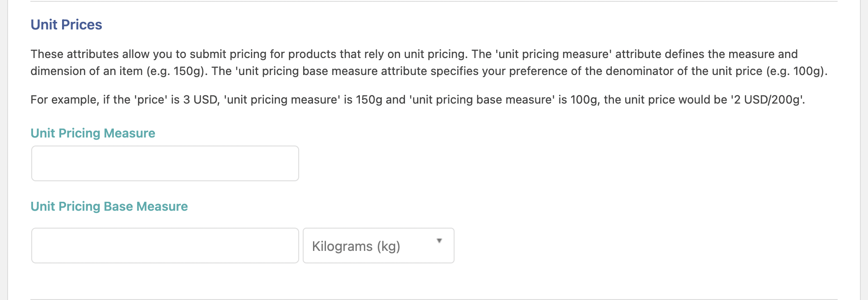Click the '(e.g. 100g)' text in the description
The height and width of the screenshot is (300, 868).
pos(796,71)
